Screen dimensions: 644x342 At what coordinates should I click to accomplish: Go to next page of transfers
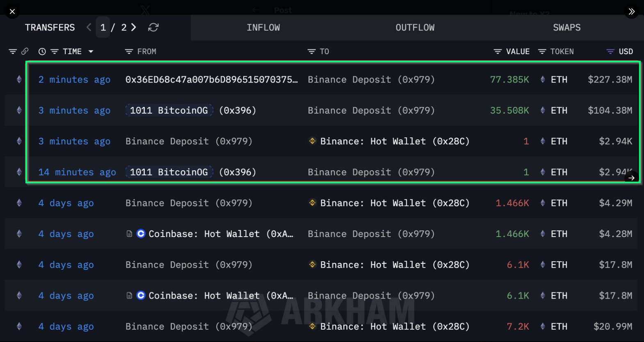tap(133, 27)
